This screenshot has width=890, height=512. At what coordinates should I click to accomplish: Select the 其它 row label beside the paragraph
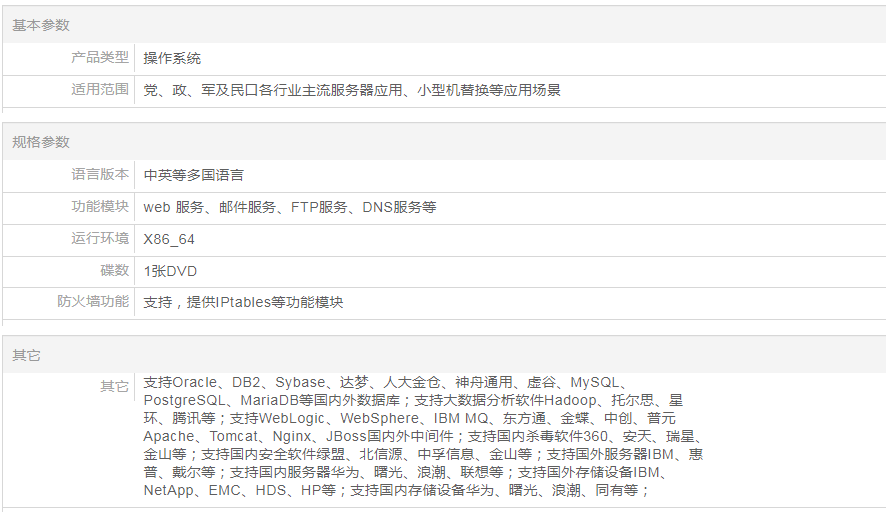click(114, 386)
